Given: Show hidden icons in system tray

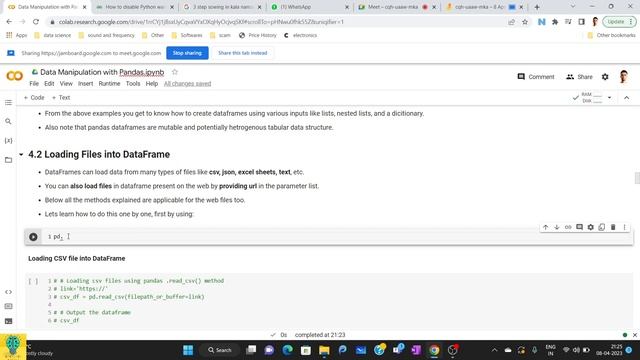Looking at the screenshot, I should point(494,350).
